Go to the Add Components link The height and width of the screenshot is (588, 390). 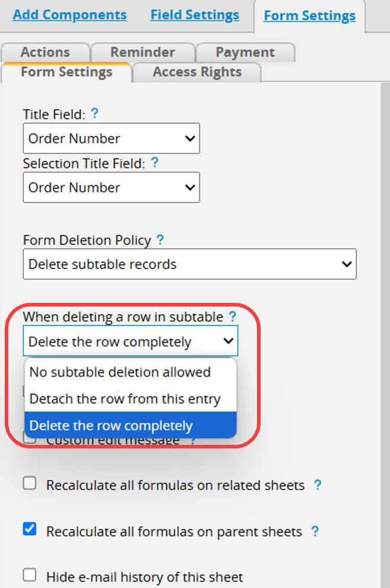[x=69, y=15]
